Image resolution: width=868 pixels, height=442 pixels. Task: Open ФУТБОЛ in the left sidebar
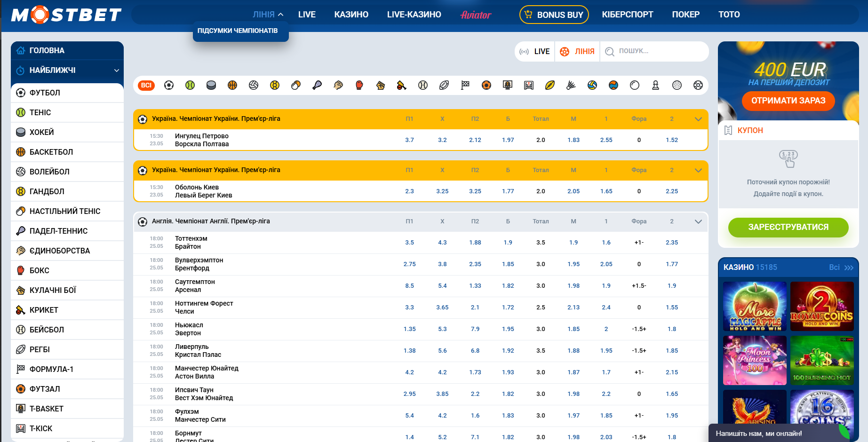pos(67,93)
